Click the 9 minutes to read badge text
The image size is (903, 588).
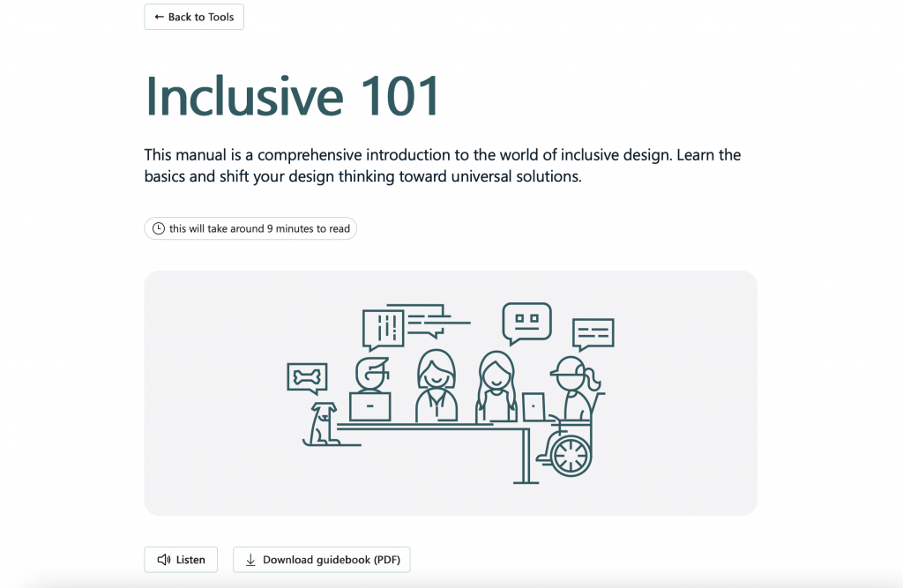click(259, 228)
